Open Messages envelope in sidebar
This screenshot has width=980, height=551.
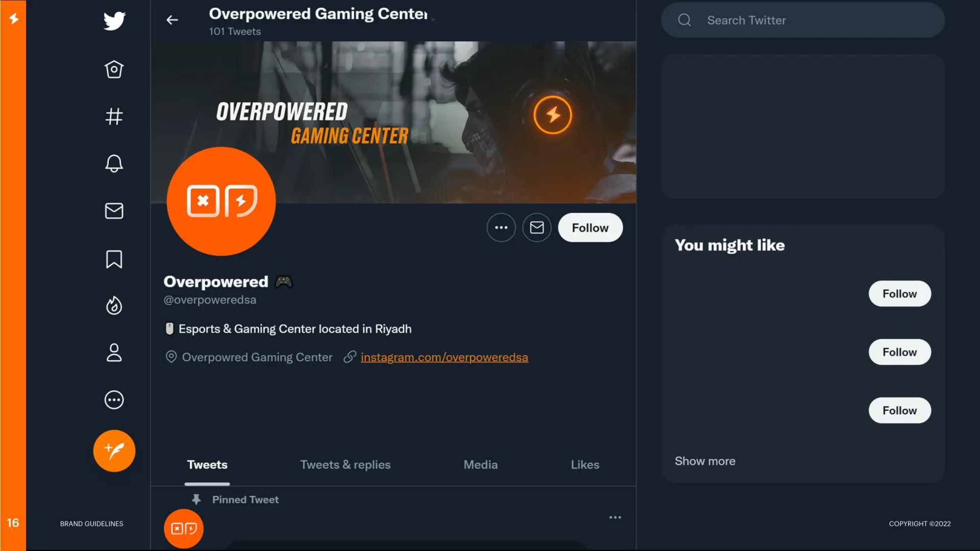(114, 211)
